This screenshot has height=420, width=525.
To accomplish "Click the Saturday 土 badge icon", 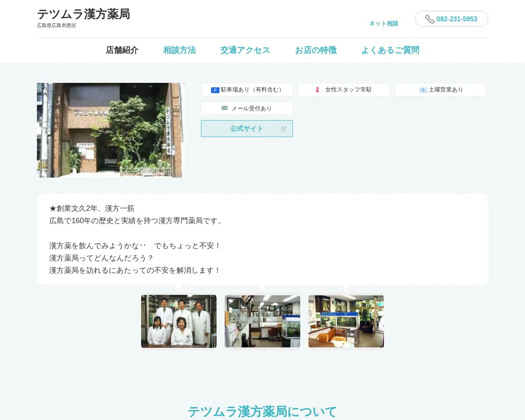I will [423, 90].
